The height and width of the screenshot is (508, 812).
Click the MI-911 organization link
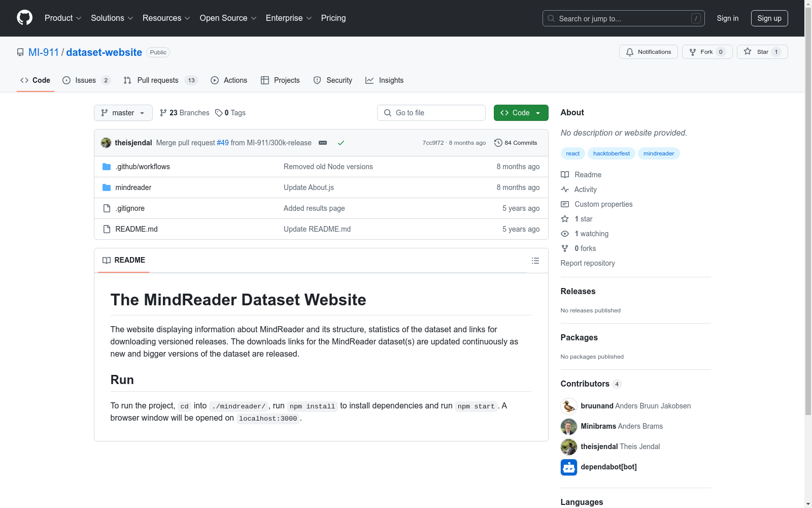click(44, 52)
